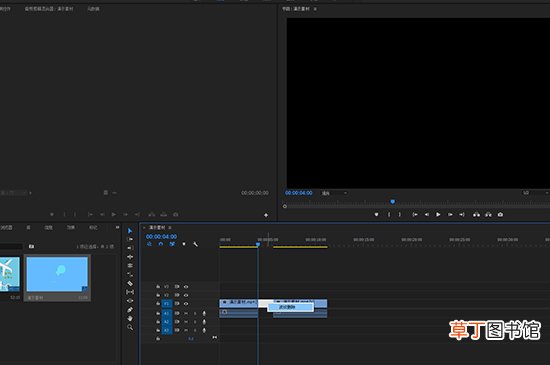Hide track V1 with eye icon

click(x=186, y=304)
